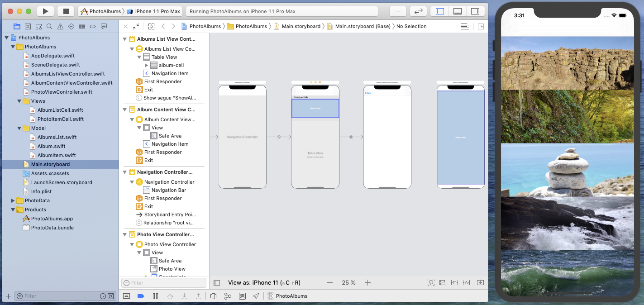The width and height of the screenshot is (644, 305).
Task: Open the Project navigator folder icon
Action: [17, 26]
